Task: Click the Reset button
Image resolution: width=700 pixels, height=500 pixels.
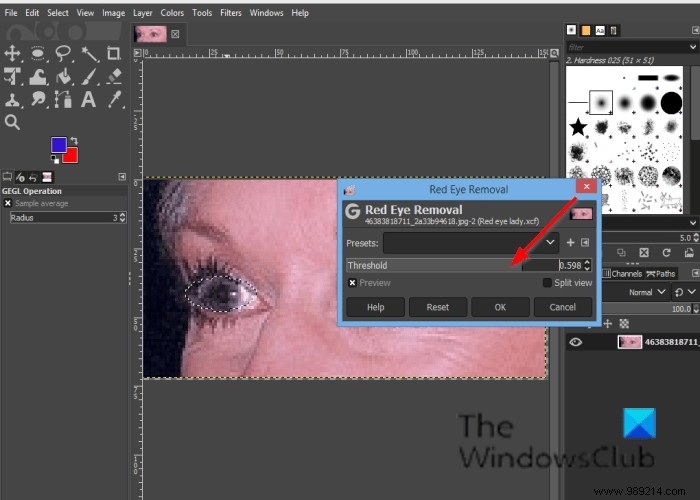Action: tap(438, 307)
